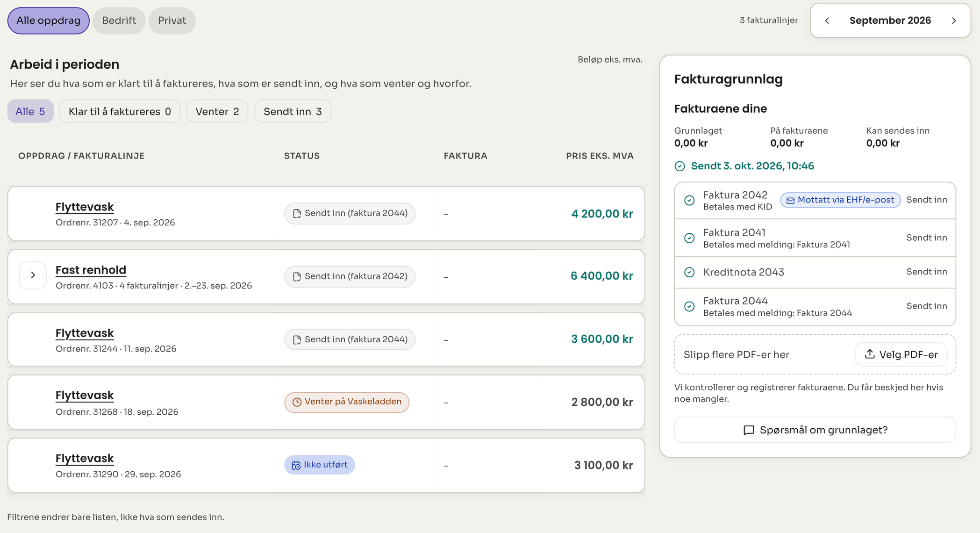
Task: Go to next month arrow
Action: [x=954, y=21]
